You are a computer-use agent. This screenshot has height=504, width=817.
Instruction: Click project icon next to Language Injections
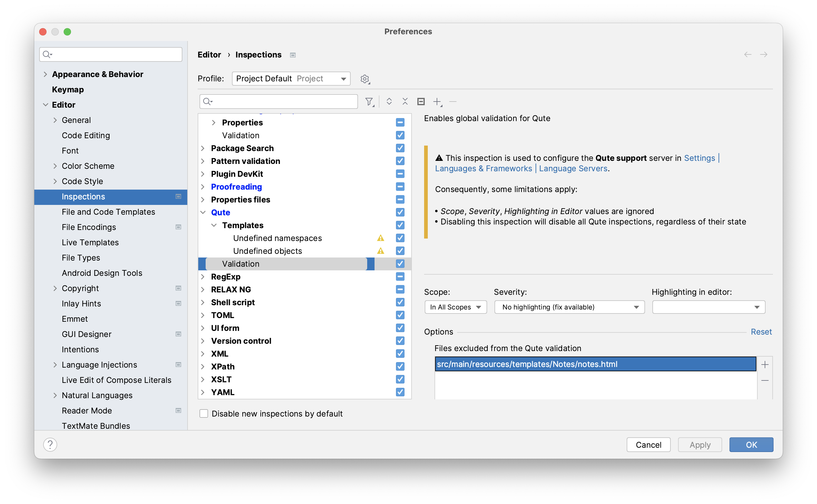[x=178, y=365]
